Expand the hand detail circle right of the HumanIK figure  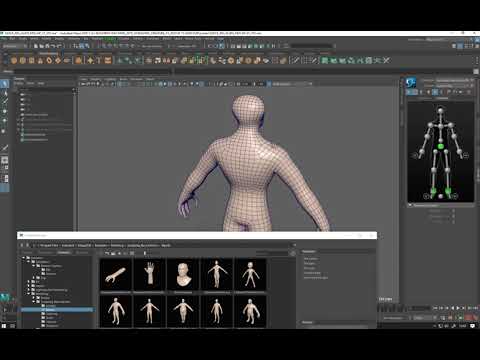click(466, 155)
